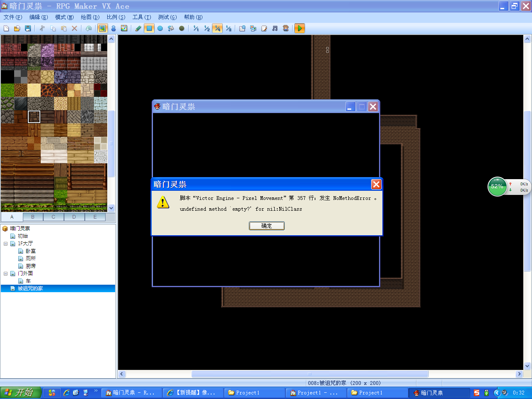Screen dimensions: 532x399
Task: Select the 车 map in tree
Action: (28, 281)
